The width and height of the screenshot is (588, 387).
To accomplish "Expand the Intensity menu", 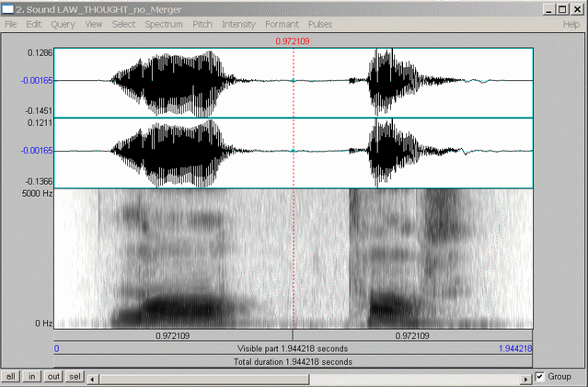I will [239, 24].
